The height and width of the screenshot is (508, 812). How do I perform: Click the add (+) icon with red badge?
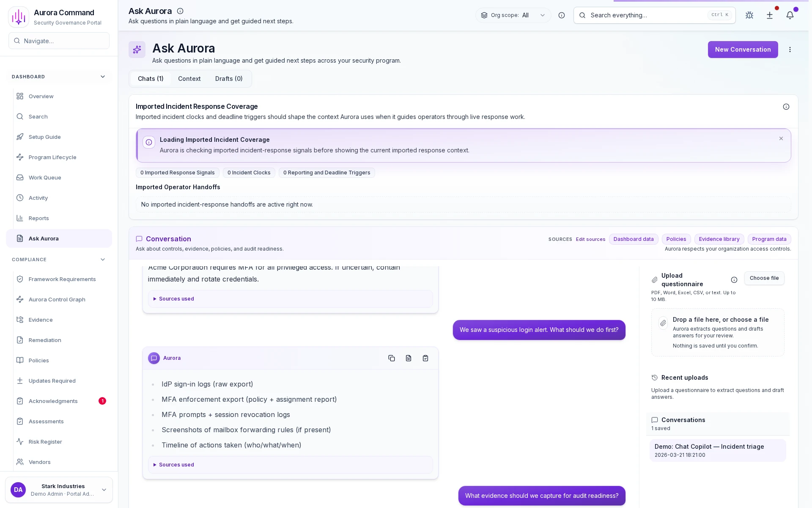tap(770, 15)
